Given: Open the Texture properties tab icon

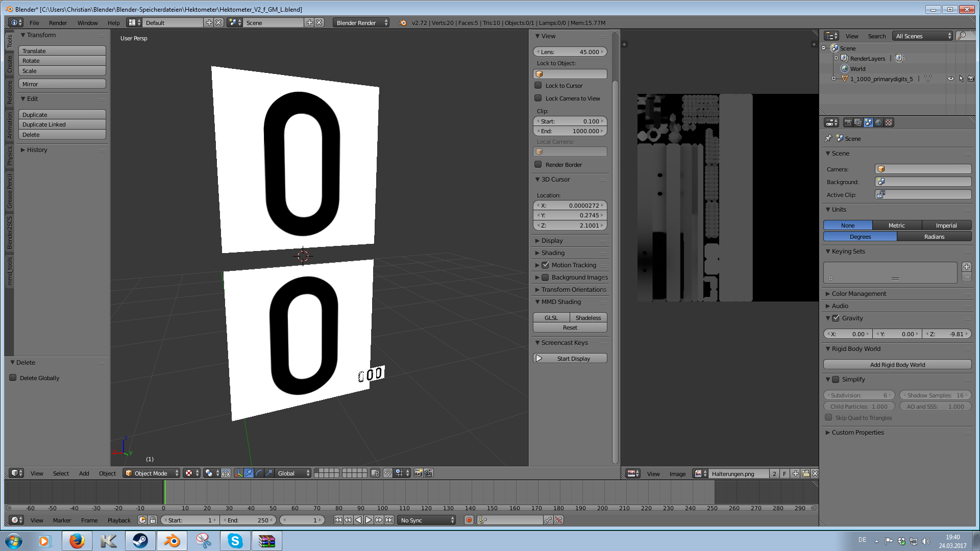Looking at the screenshot, I should tap(889, 122).
